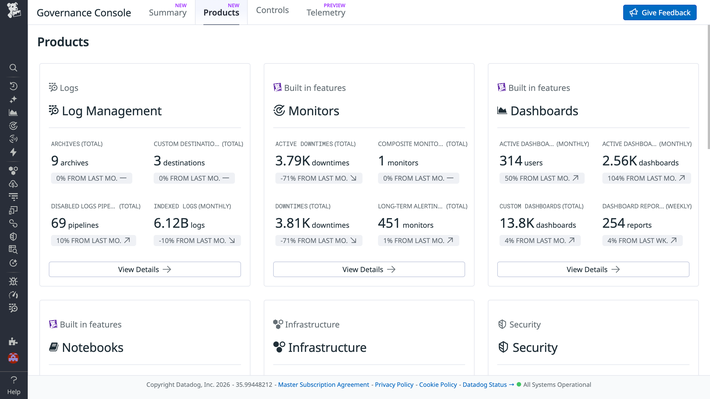Image resolution: width=710 pixels, height=399 pixels.
Task: Open the Datadog Status link
Action: tap(488, 385)
